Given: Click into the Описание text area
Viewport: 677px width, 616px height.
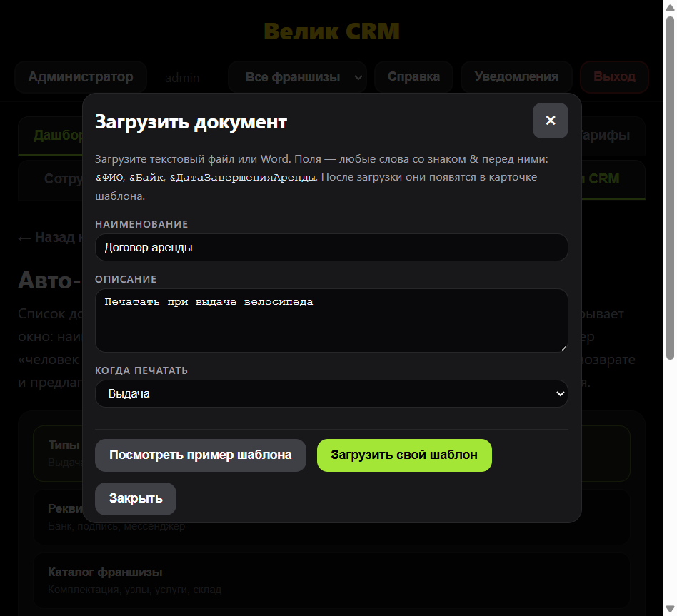Looking at the screenshot, I should [x=331, y=320].
